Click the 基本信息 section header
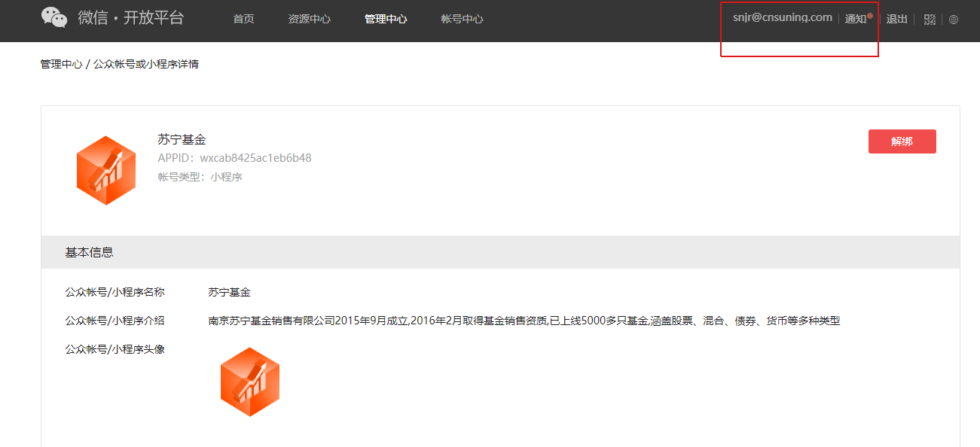 click(500, 252)
